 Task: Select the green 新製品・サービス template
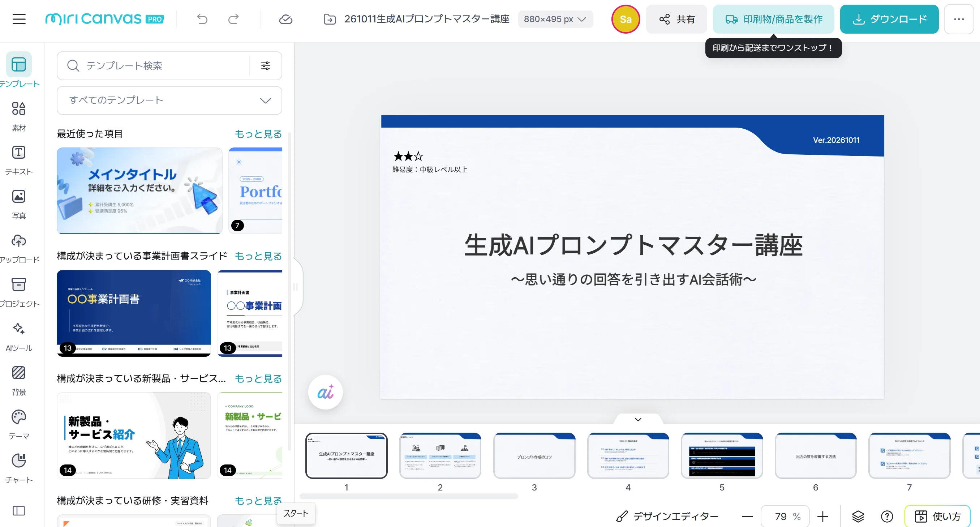pyautogui.click(x=250, y=435)
